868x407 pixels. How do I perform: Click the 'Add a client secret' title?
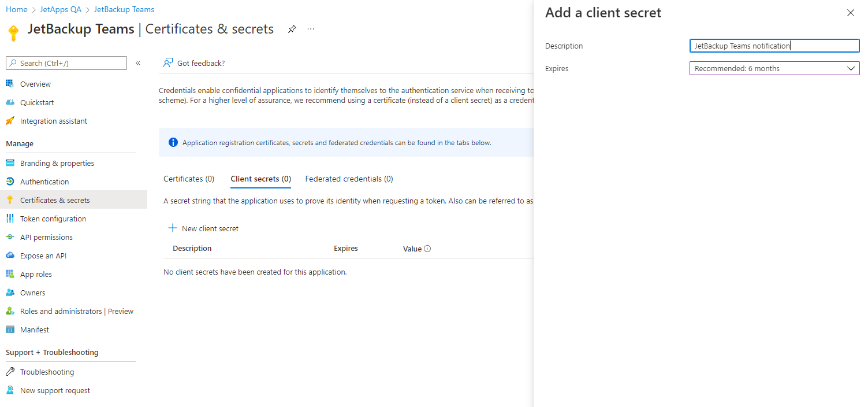click(x=603, y=13)
